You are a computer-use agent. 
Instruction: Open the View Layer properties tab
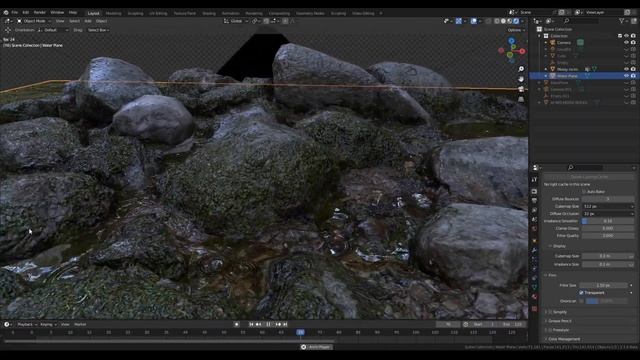pos(535,210)
